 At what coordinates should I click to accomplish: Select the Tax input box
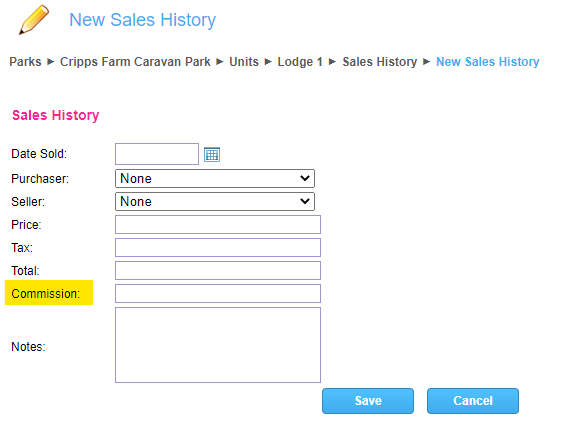click(218, 248)
